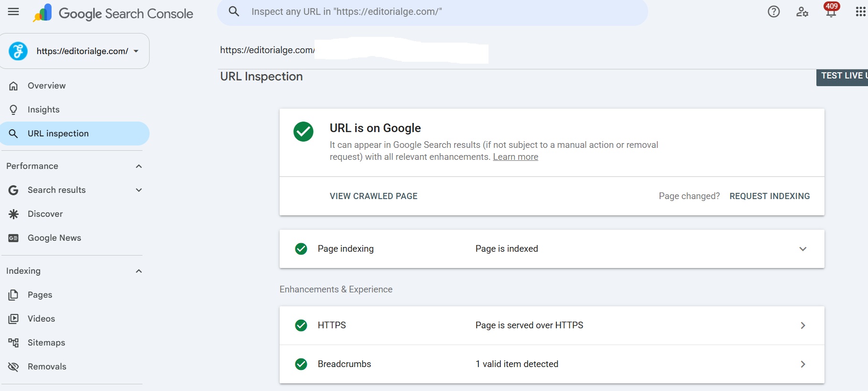Screen dimensions: 868x391
Task: Click the 'Enhancements & Experience' heading
Action: (336, 290)
